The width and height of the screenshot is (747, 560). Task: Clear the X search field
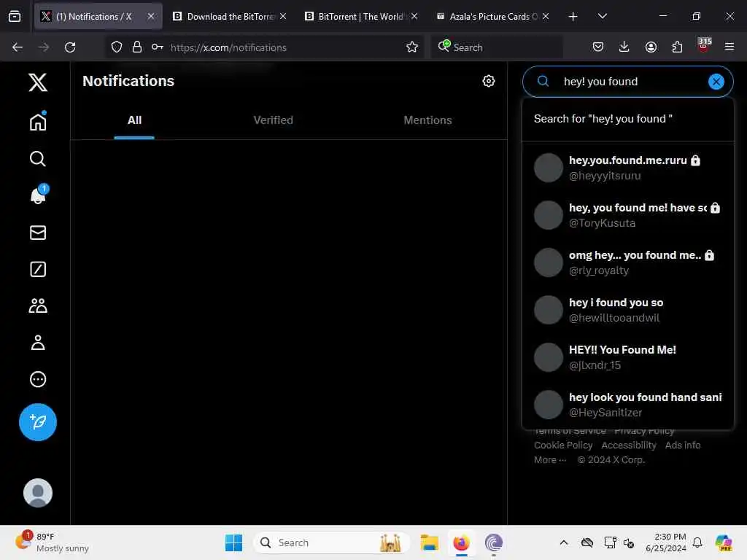(x=716, y=82)
